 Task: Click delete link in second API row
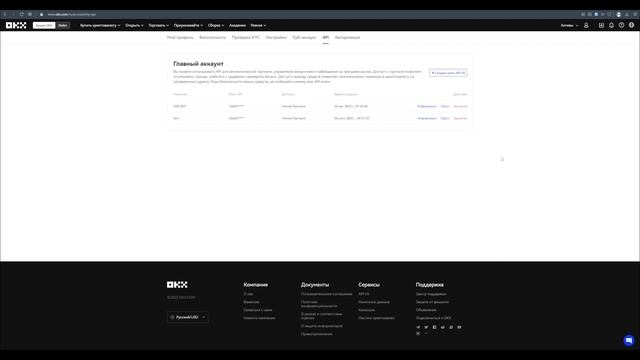(460, 118)
